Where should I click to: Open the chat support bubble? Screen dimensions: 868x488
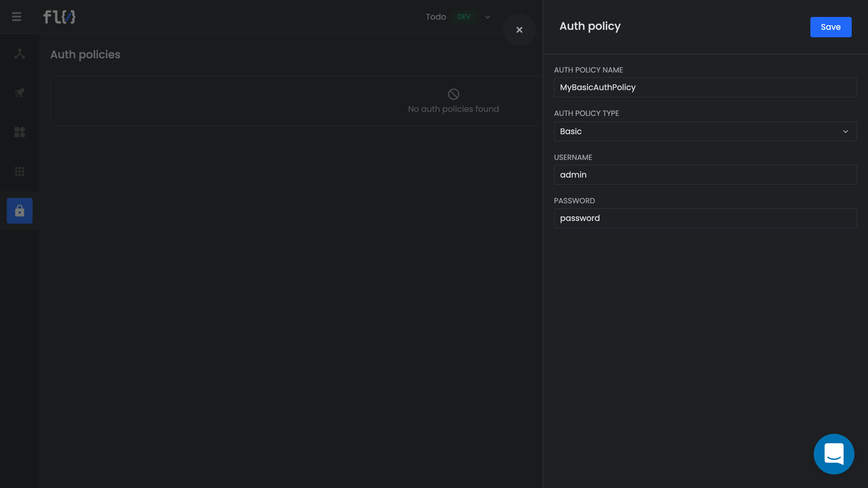pos(834,454)
